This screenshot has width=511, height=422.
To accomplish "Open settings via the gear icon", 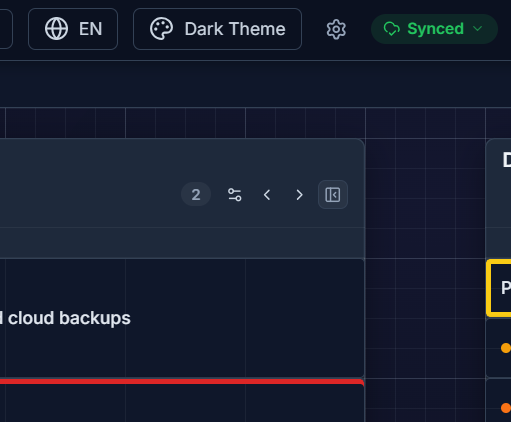I will pyautogui.click(x=336, y=29).
